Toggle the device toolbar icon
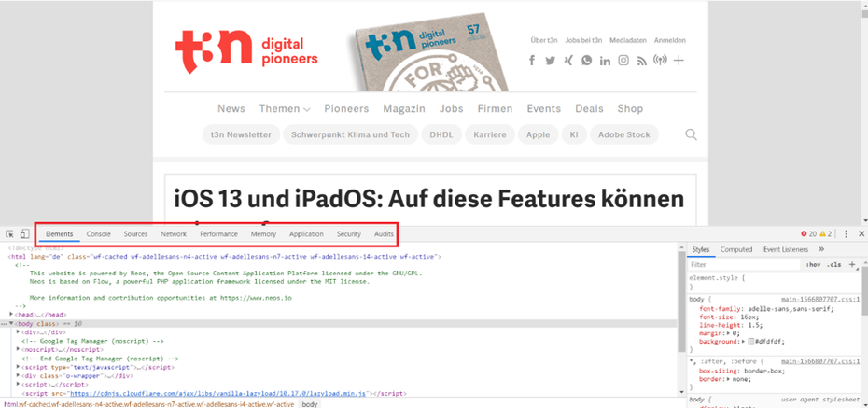Screen dimensions: 868x408 tap(24, 234)
